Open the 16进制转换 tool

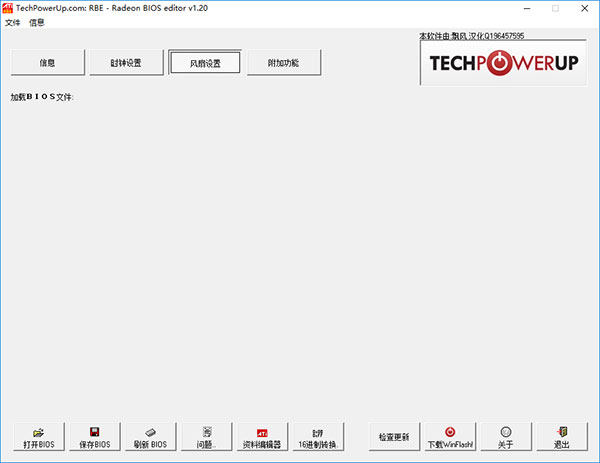pos(318,437)
